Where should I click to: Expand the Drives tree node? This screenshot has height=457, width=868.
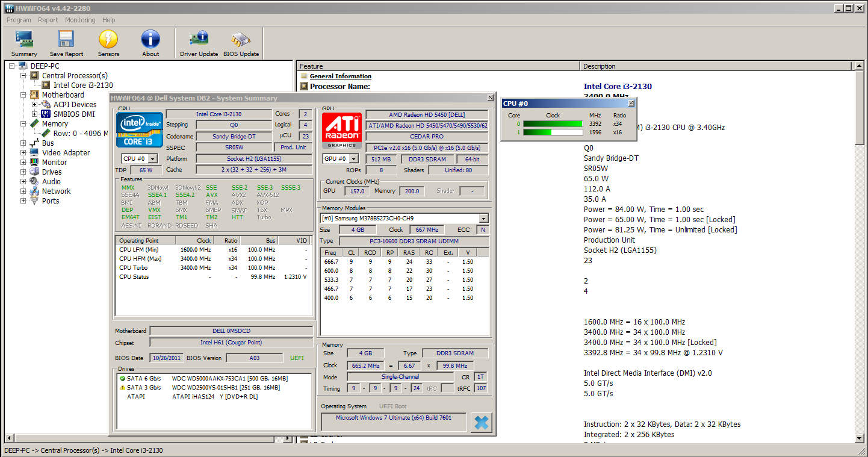pyautogui.click(x=23, y=172)
